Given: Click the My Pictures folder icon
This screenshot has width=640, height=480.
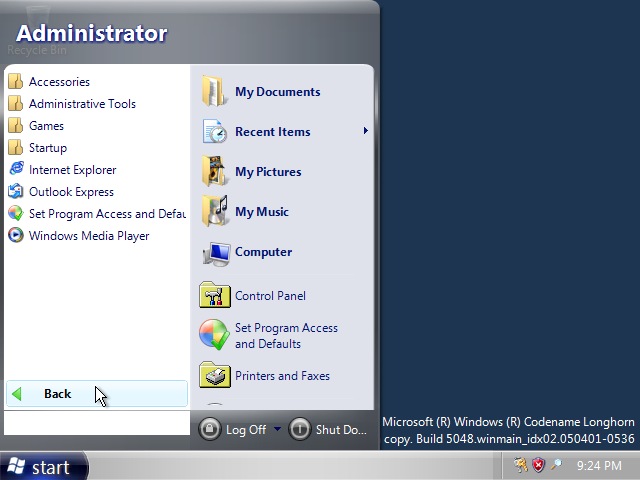Looking at the screenshot, I should coord(213,171).
